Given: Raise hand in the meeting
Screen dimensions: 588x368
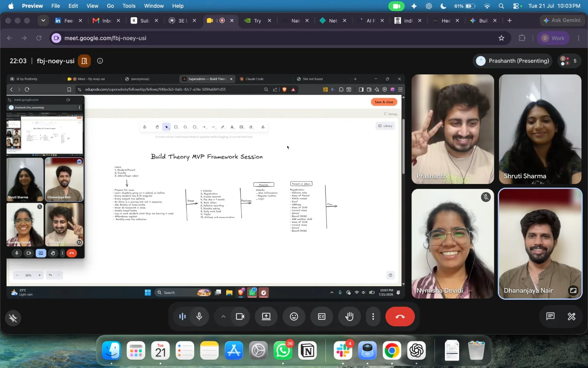Looking at the screenshot, I should (349, 316).
